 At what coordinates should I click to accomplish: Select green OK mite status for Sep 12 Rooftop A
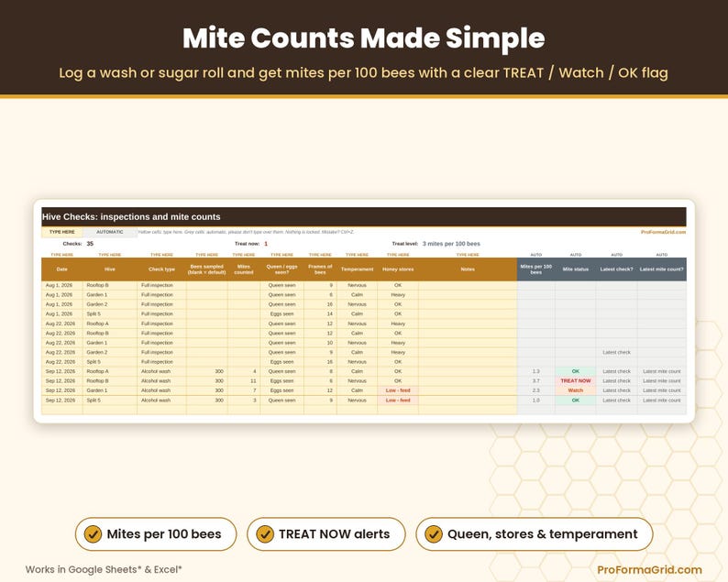pos(576,371)
